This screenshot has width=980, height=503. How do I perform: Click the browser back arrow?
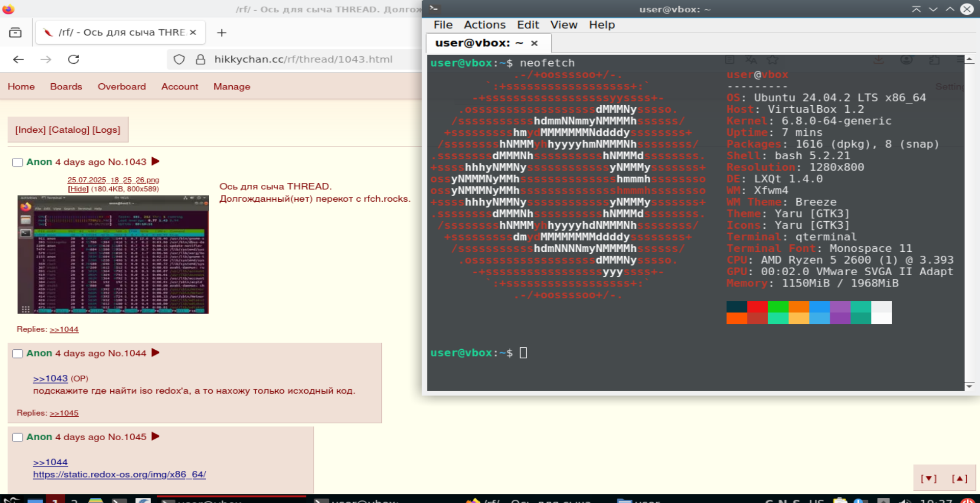point(18,60)
